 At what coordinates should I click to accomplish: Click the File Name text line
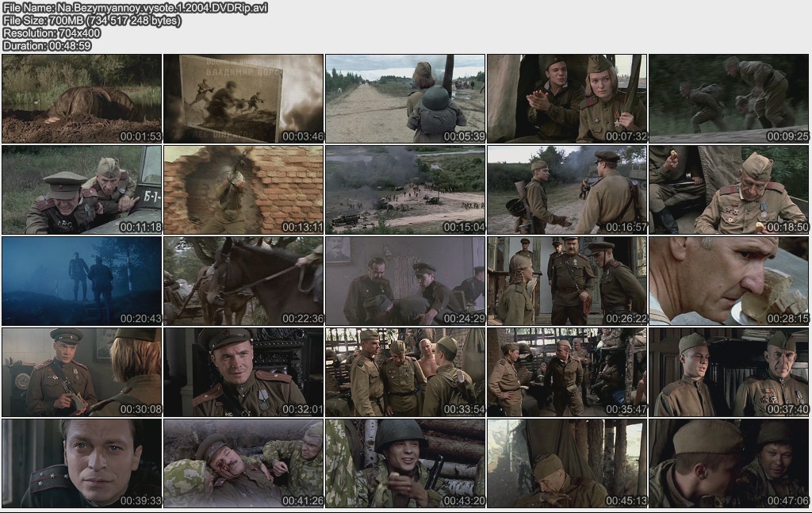click(135, 8)
